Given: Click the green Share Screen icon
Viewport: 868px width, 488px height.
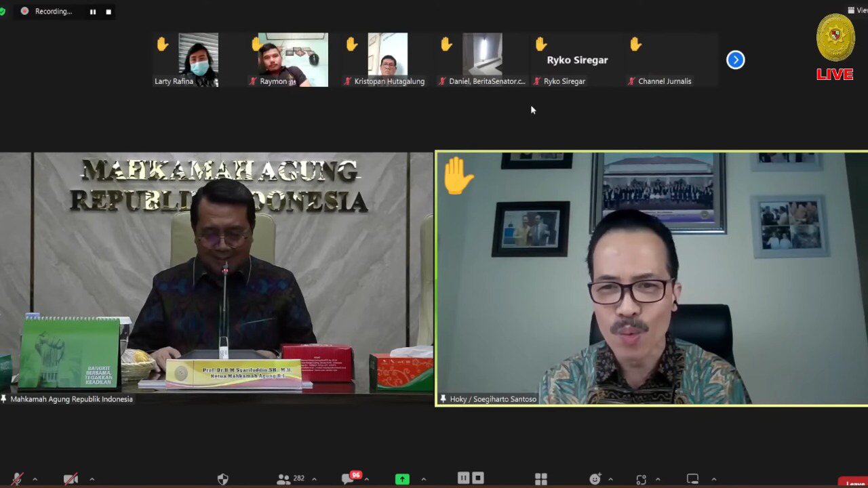Looking at the screenshot, I should 402,478.
